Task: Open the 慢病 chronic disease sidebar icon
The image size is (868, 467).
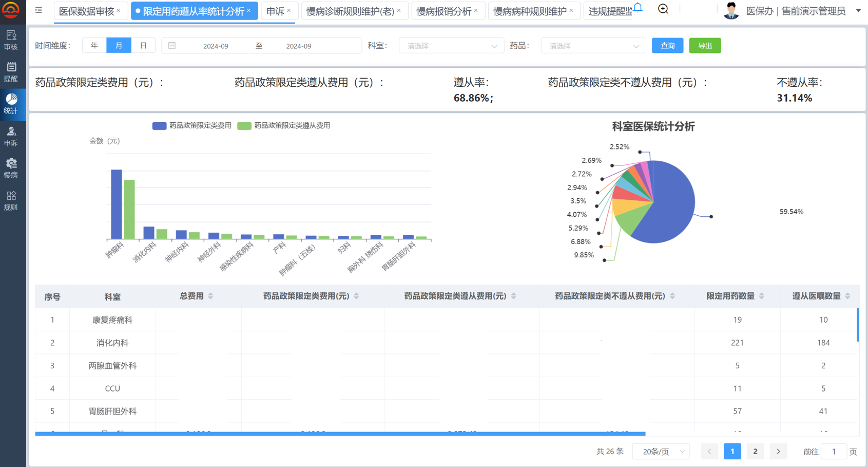Action: pos(11,169)
